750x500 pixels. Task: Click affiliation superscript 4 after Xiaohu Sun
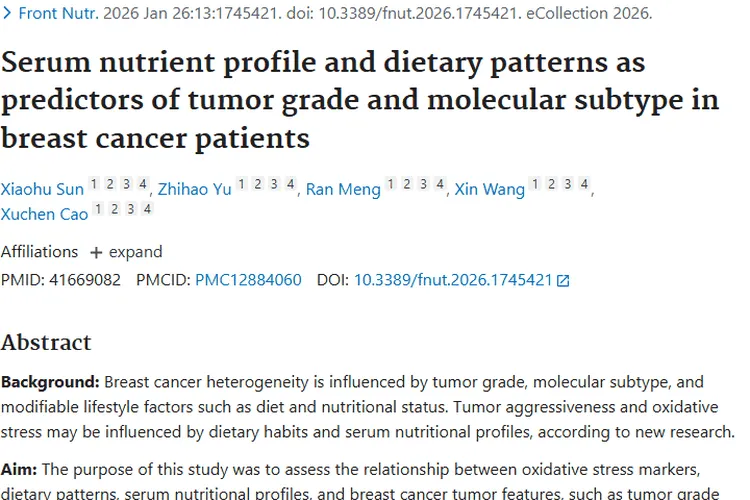[x=142, y=184]
